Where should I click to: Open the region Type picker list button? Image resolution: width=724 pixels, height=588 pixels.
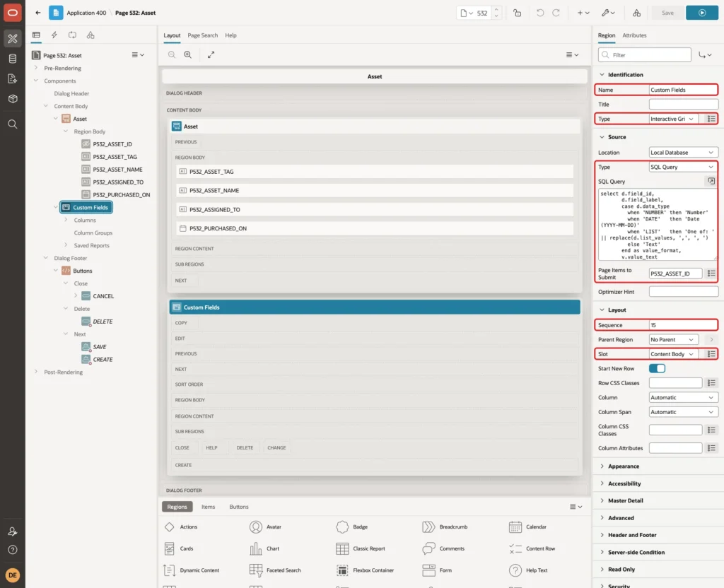pos(711,119)
